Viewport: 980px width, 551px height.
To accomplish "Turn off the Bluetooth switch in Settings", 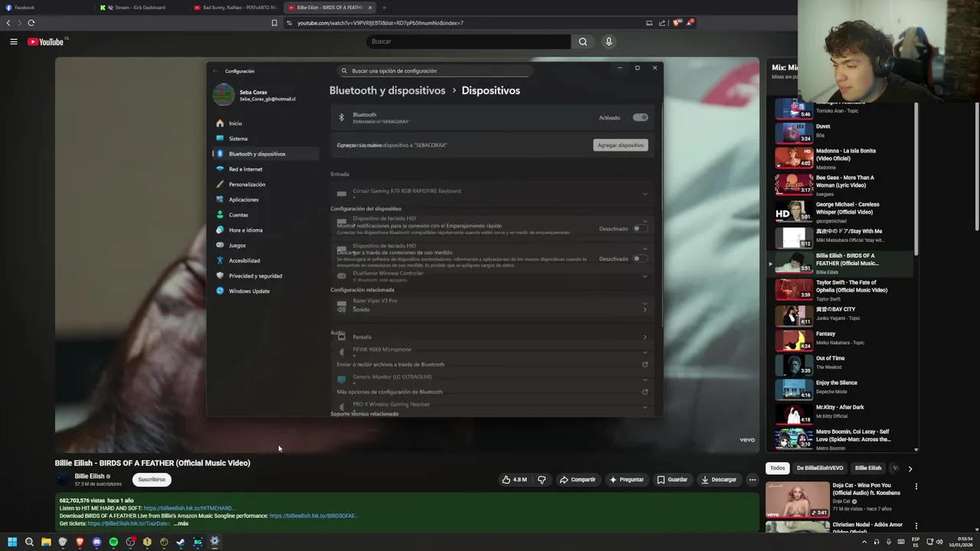I will pos(640,117).
